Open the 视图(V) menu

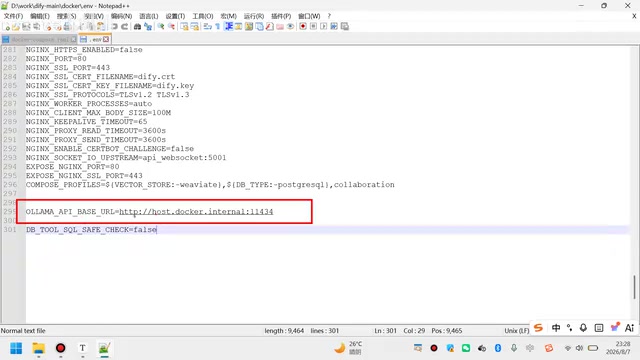point(94,16)
